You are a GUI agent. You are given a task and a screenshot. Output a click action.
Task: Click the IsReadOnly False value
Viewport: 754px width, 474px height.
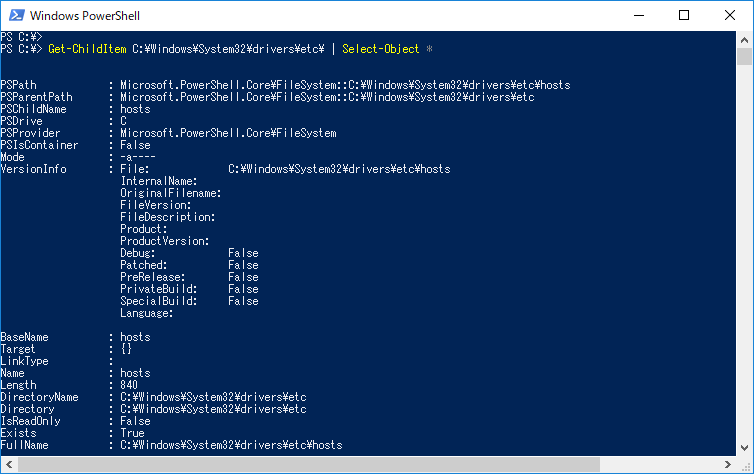(135, 421)
